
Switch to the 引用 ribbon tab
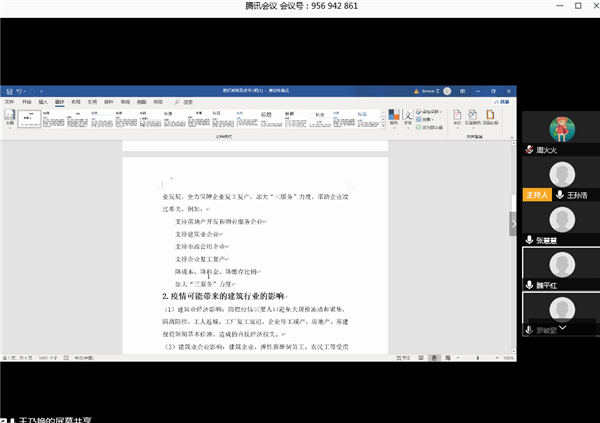tap(92, 102)
